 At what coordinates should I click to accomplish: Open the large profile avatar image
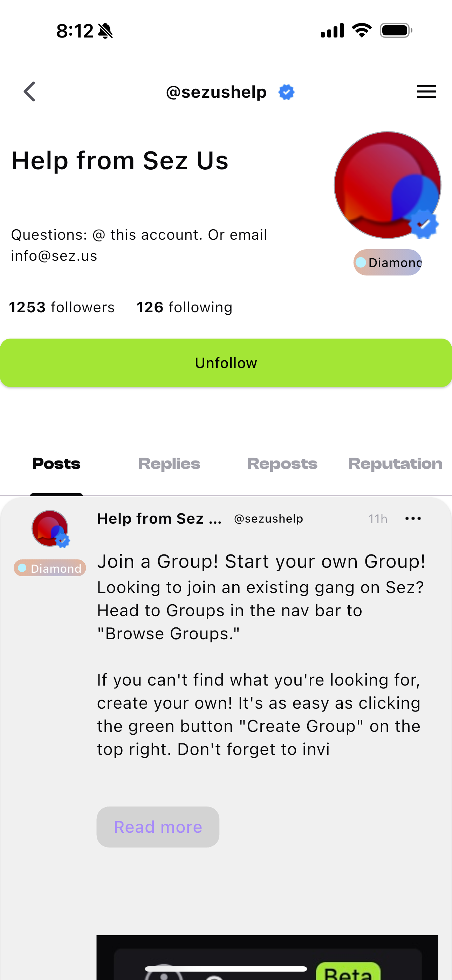click(x=387, y=185)
